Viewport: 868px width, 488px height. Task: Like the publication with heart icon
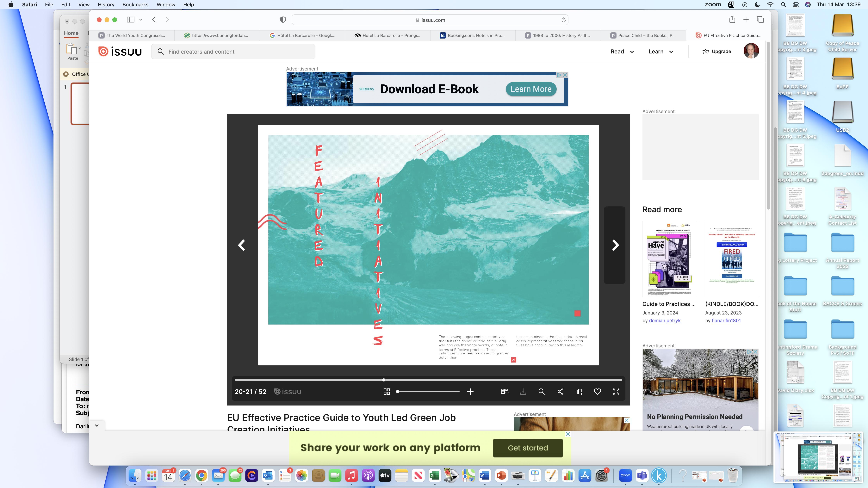[x=597, y=392]
